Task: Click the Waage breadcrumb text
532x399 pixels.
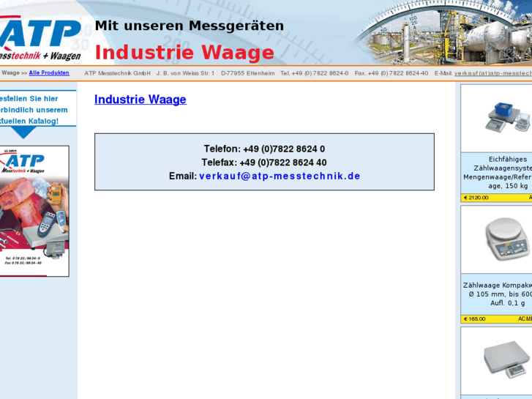Action: coord(10,73)
